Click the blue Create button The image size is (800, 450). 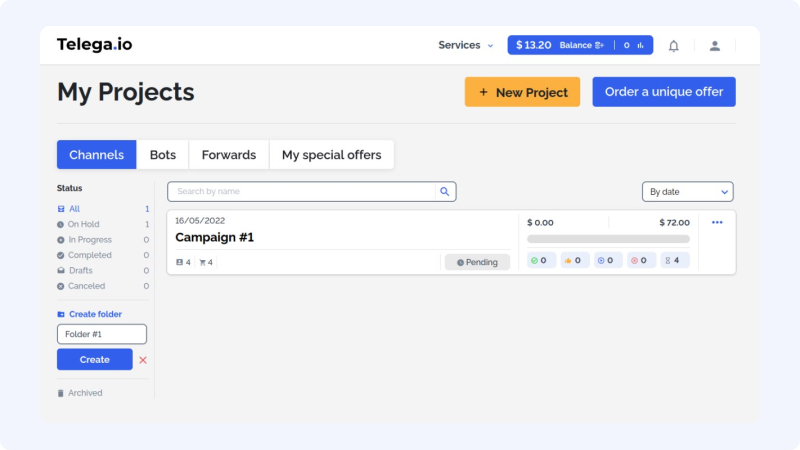(x=94, y=360)
